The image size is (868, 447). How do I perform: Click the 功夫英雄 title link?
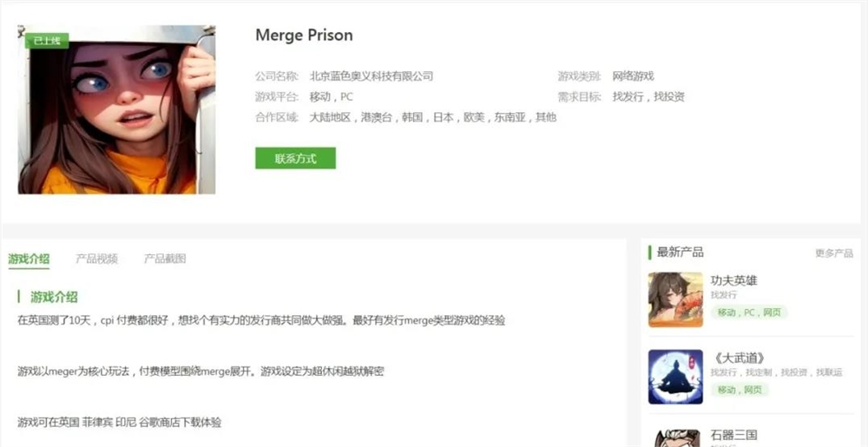[733, 280]
